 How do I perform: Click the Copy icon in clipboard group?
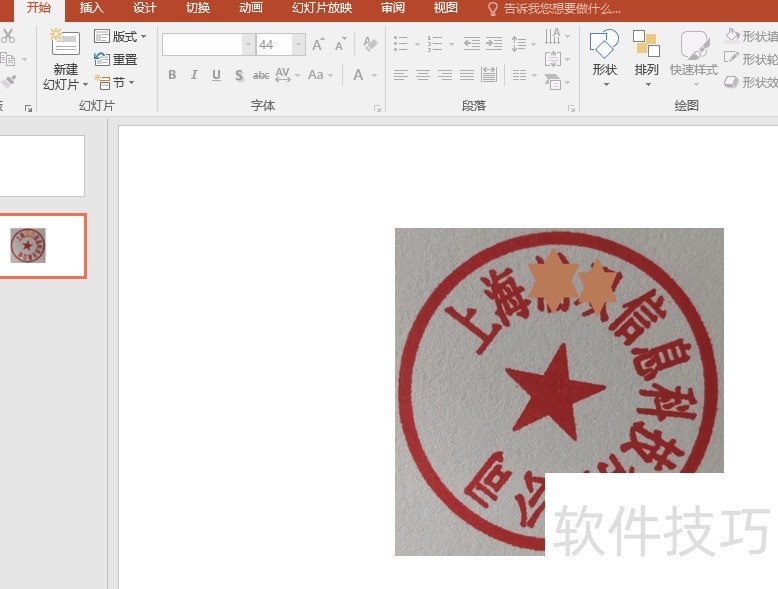pos(7,59)
